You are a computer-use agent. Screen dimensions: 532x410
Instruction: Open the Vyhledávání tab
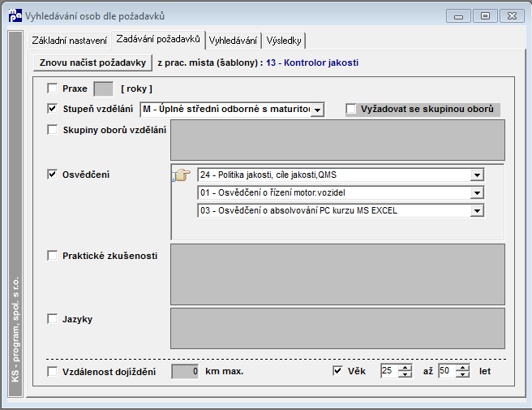[233, 41]
